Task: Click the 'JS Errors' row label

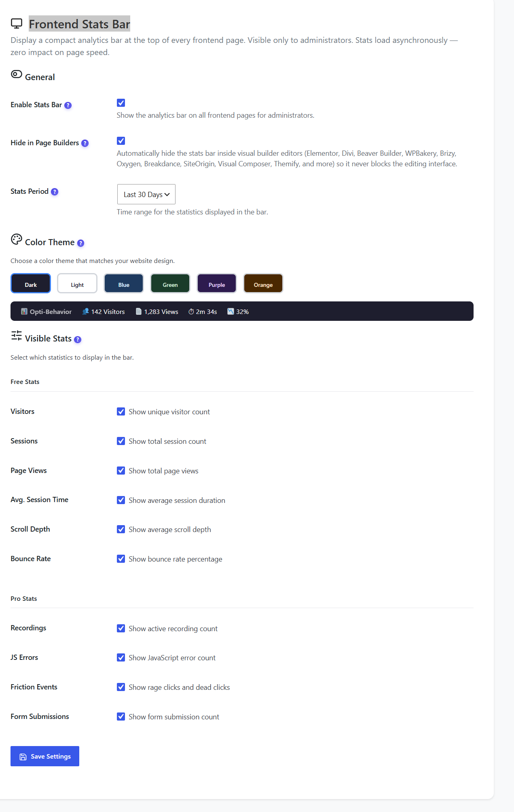Action: (x=24, y=657)
